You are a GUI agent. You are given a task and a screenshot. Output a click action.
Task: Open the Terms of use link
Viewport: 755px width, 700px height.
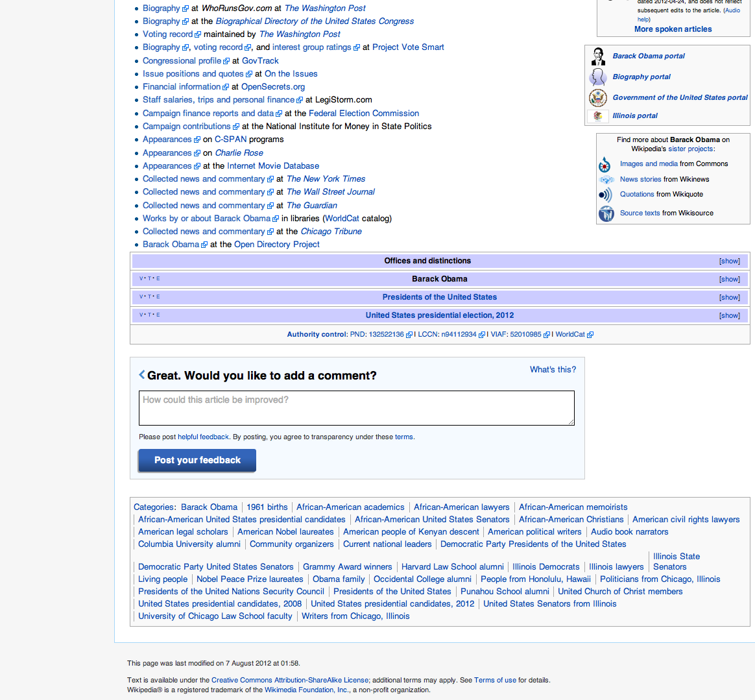[x=495, y=681]
